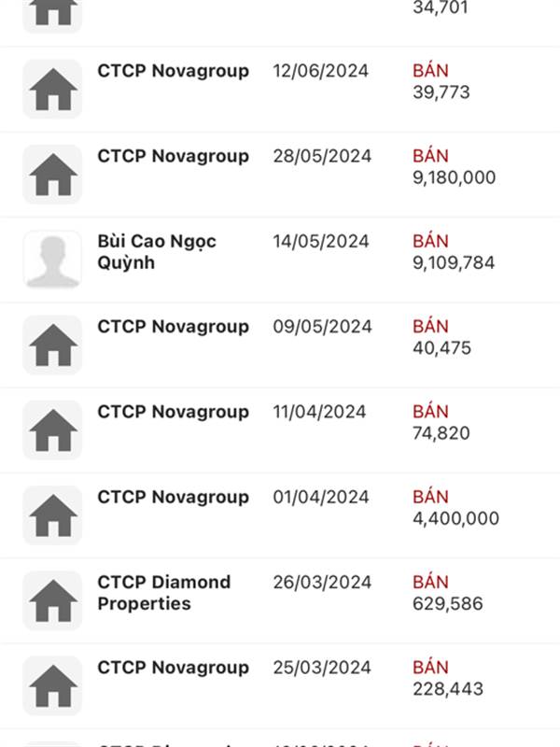Select the date 14/05/2024

320,241
